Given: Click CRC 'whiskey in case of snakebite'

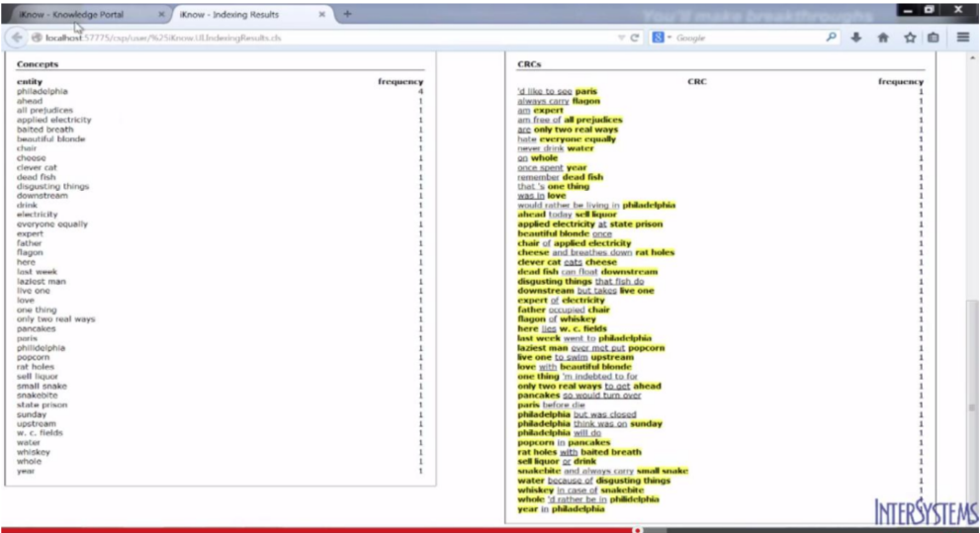Looking at the screenshot, I should click(x=580, y=489).
